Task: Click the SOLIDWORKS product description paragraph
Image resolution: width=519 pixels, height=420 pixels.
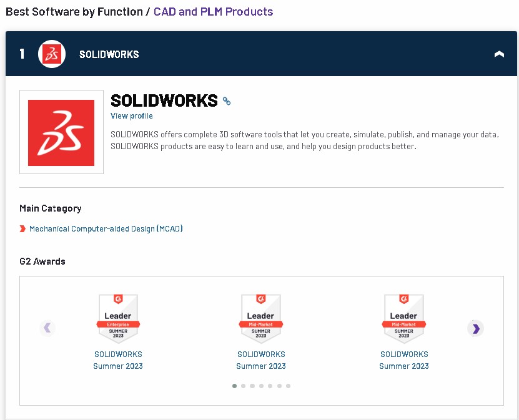Action: [x=305, y=140]
